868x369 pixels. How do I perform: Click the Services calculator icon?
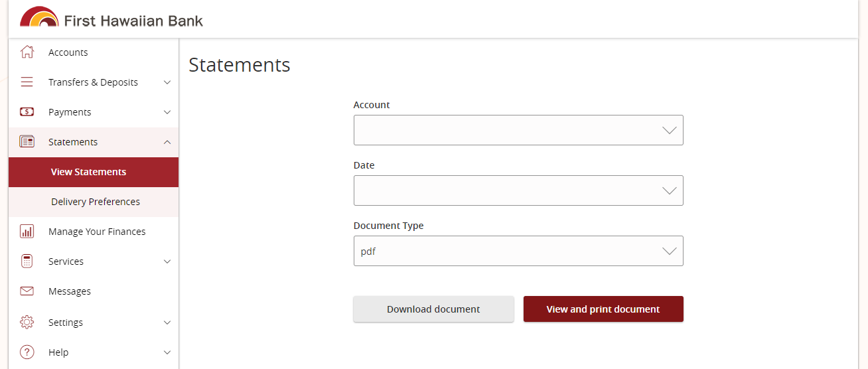pyautogui.click(x=27, y=261)
